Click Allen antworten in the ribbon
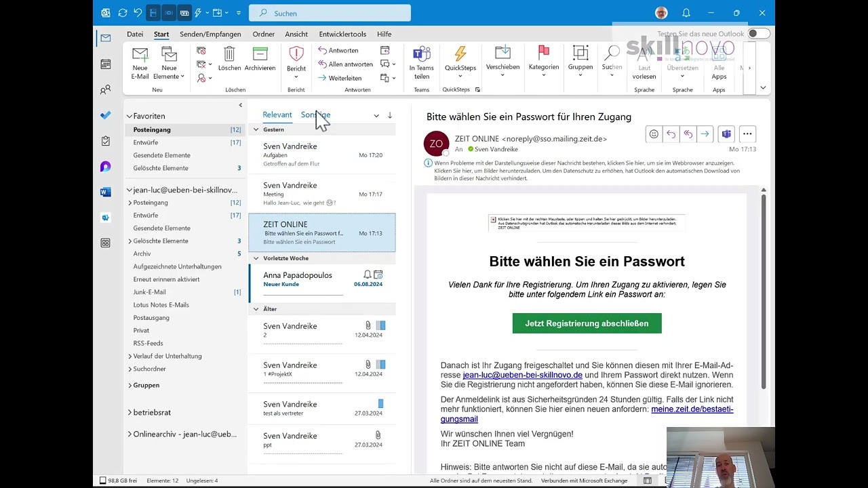This screenshot has height=488, width=868. click(344, 64)
